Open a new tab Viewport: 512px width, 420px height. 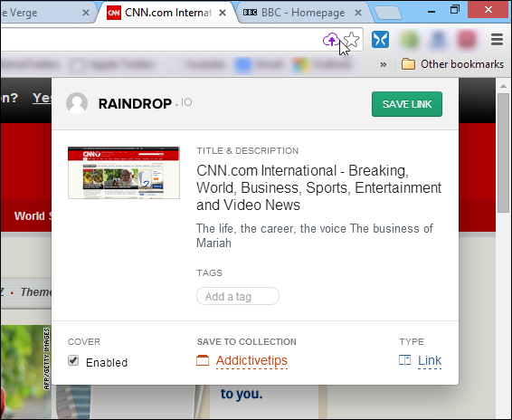[387, 13]
